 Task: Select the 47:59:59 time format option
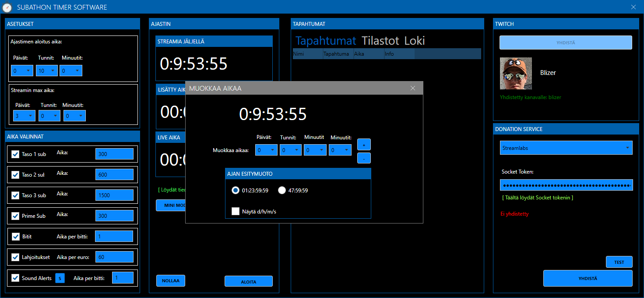[282, 190]
